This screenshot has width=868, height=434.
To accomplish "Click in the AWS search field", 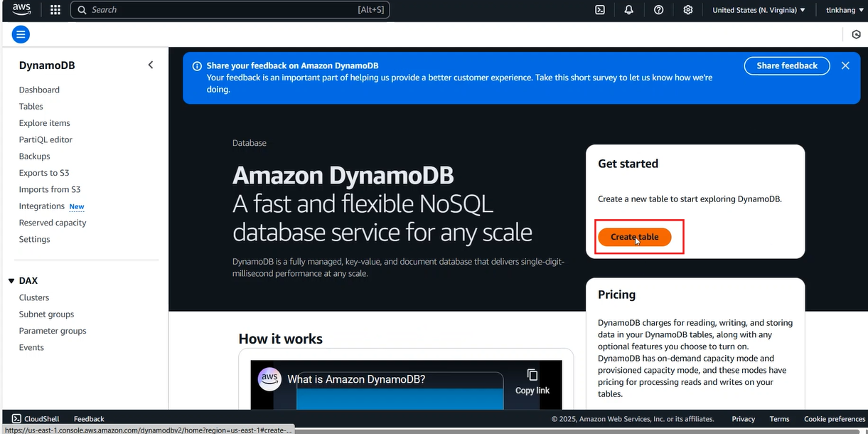I will (x=230, y=10).
